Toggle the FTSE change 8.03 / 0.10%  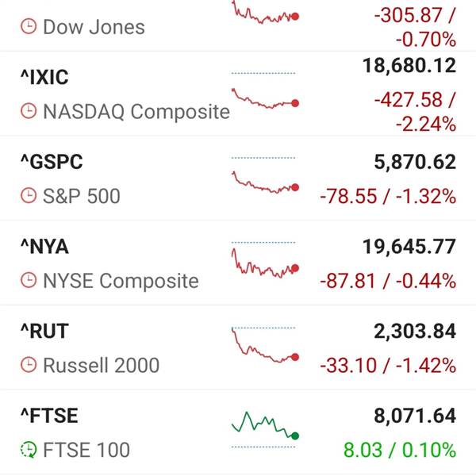click(x=400, y=450)
